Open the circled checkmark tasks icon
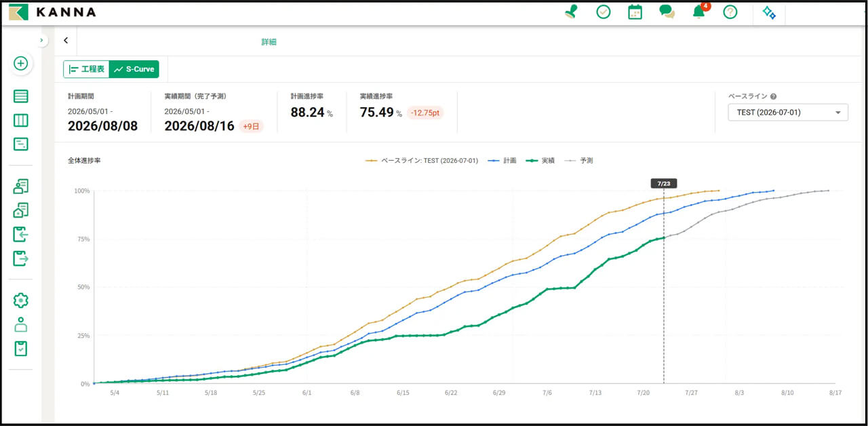This screenshot has width=868, height=426. click(x=604, y=12)
